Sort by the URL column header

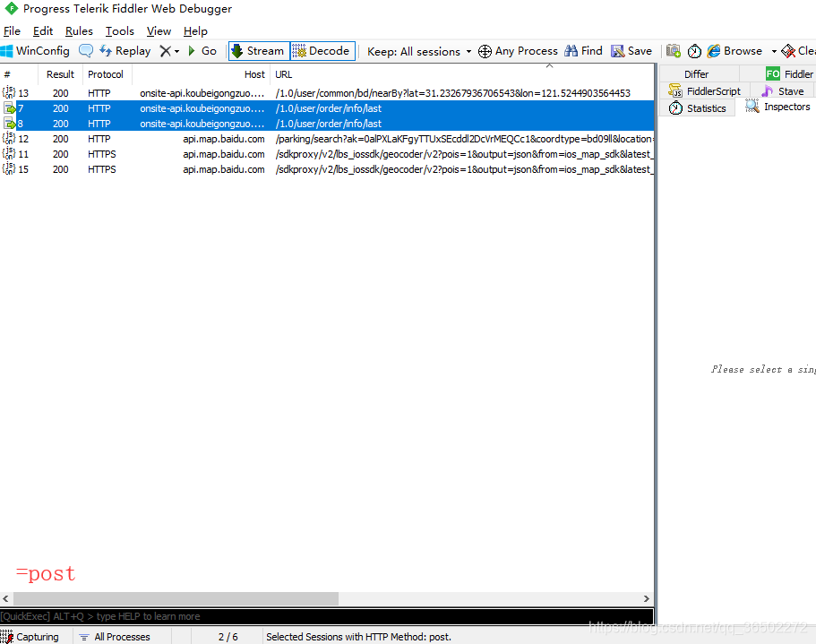[462, 74]
